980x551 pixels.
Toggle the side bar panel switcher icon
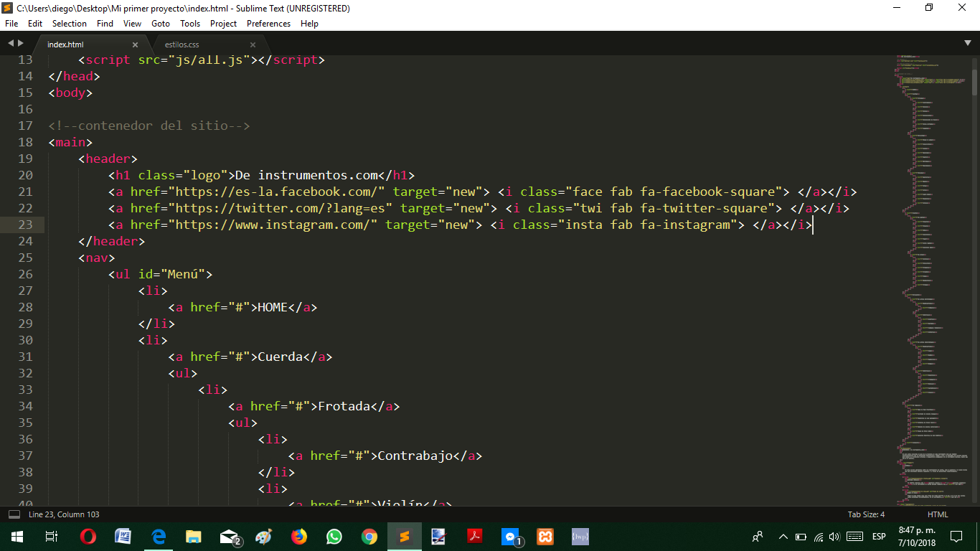tap(14, 514)
